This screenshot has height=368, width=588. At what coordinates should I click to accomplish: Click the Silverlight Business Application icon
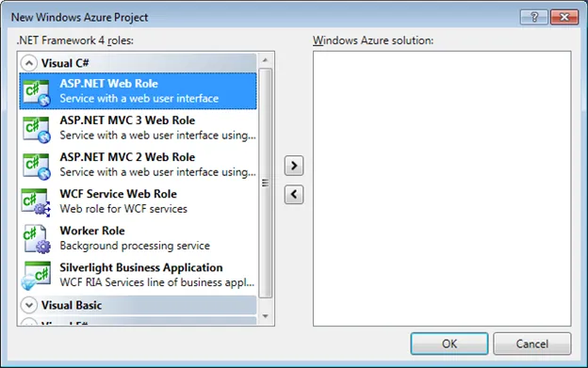click(x=36, y=276)
